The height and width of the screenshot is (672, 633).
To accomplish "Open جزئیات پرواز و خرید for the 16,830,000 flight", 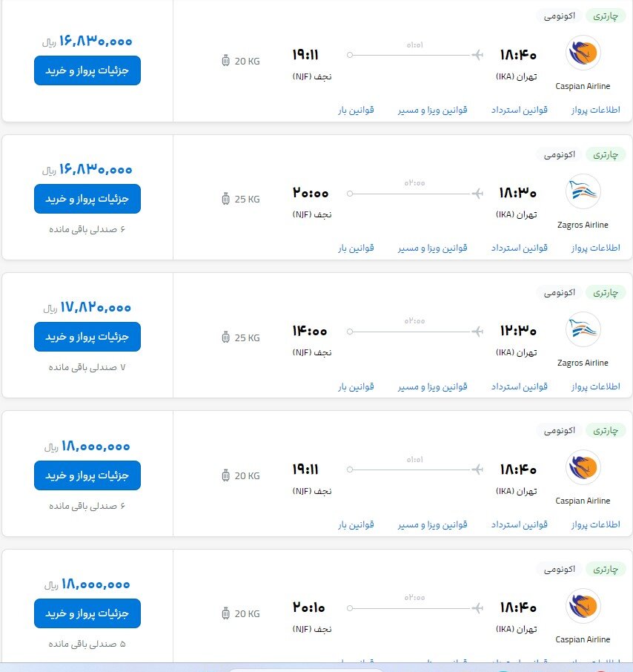I will click(87, 70).
